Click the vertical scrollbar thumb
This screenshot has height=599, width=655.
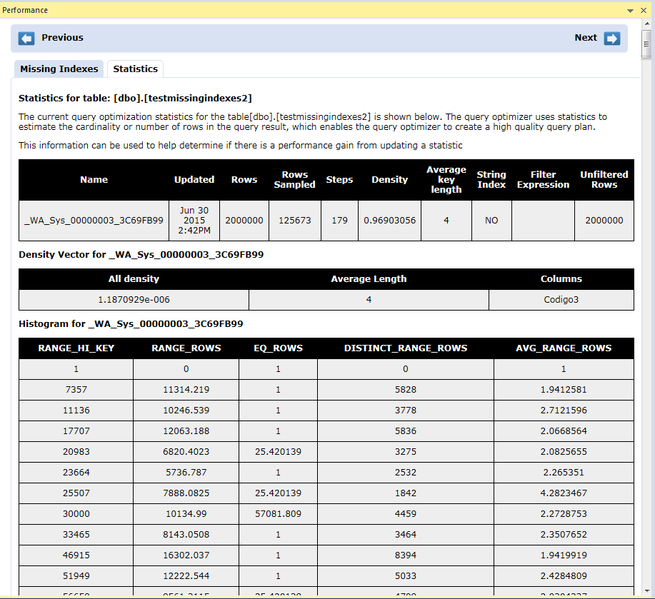pos(647,44)
